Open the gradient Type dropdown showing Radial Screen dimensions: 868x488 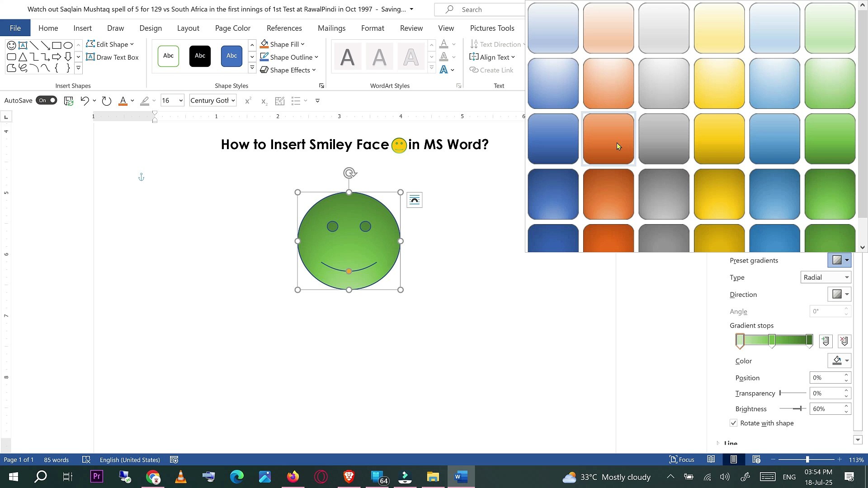[x=826, y=277]
